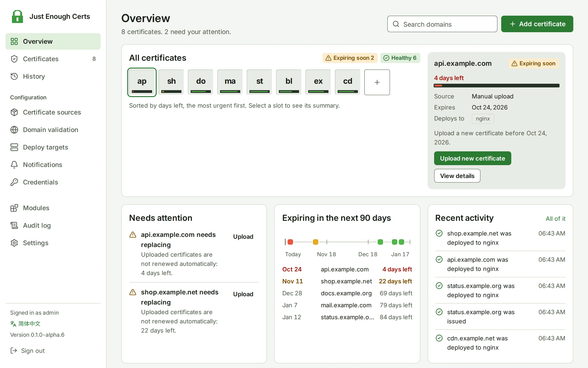
Task: Select the 'bl' certificate slot
Action: click(289, 82)
